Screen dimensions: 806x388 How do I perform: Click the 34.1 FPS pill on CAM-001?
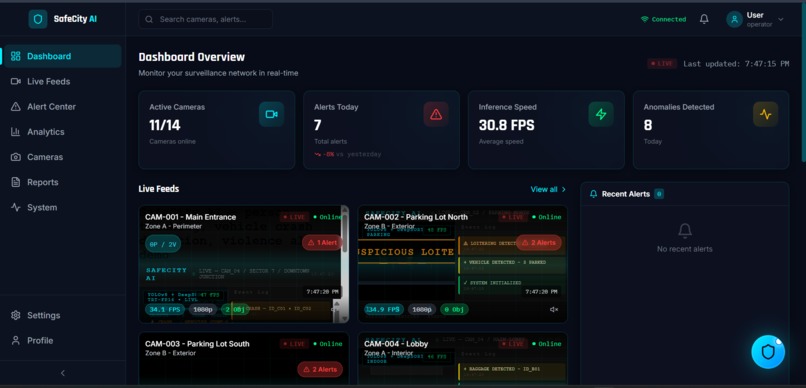[165, 309]
